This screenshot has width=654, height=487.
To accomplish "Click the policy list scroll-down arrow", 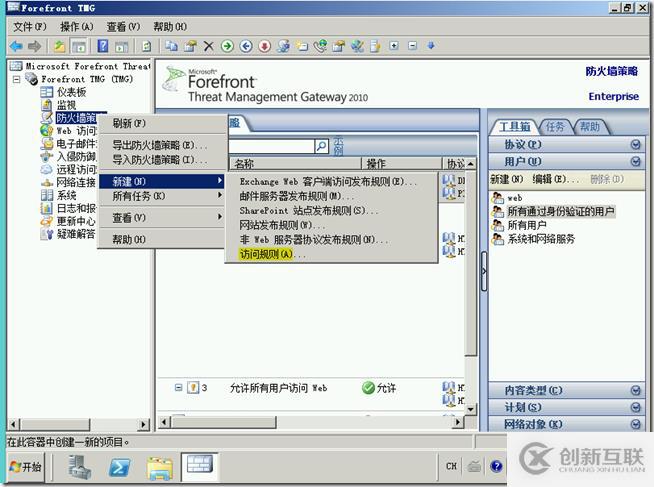I will (x=471, y=409).
